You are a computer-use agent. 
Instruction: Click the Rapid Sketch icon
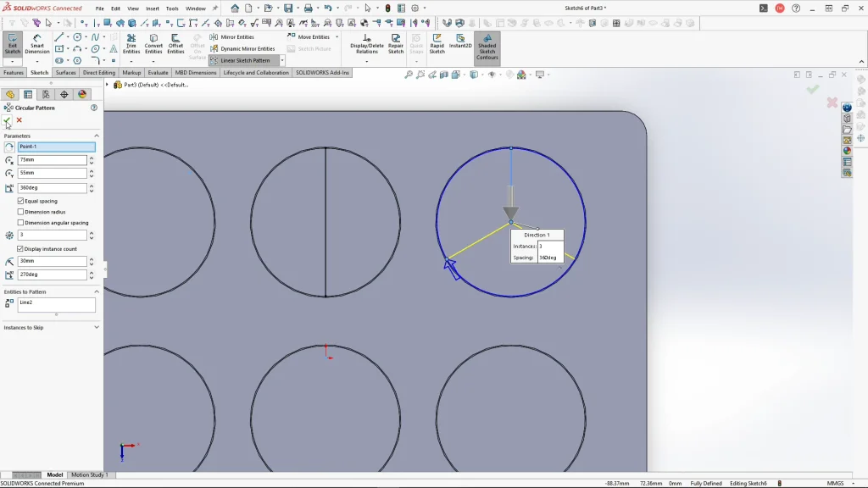tap(437, 44)
